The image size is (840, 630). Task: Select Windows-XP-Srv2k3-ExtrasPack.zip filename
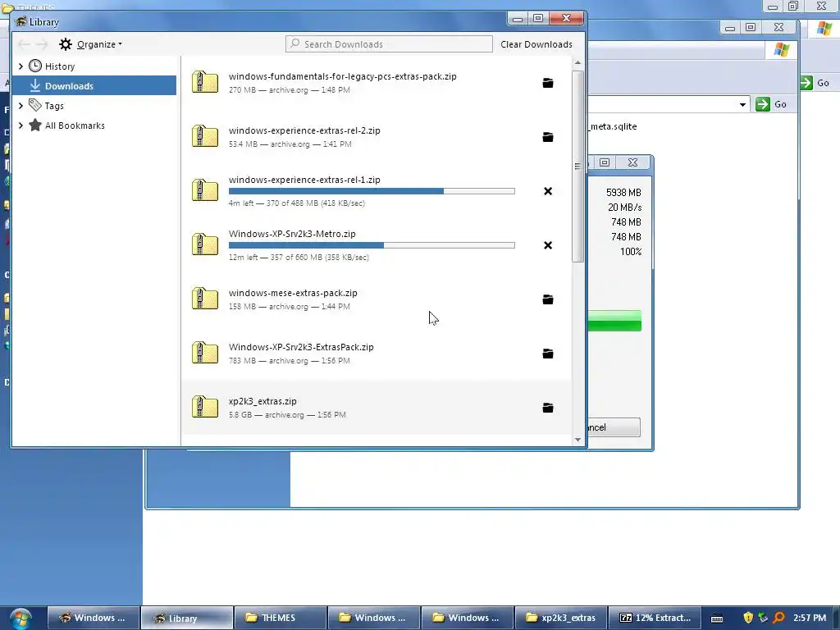pos(301,347)
